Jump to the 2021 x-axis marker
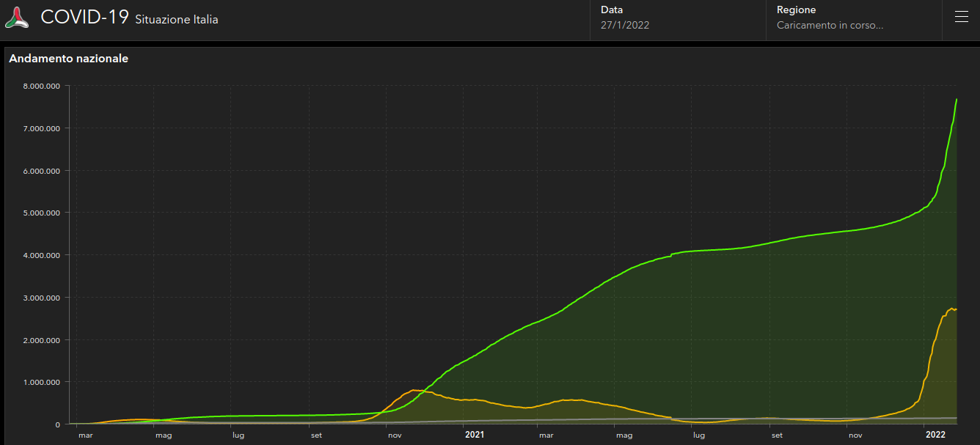The image size is (980, 445). [475, 435]
